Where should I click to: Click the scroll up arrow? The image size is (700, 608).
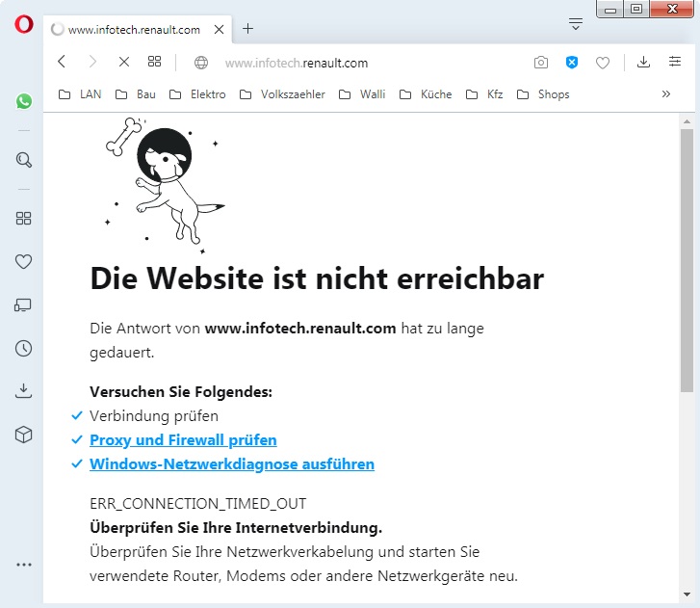(x=687, y=121)
